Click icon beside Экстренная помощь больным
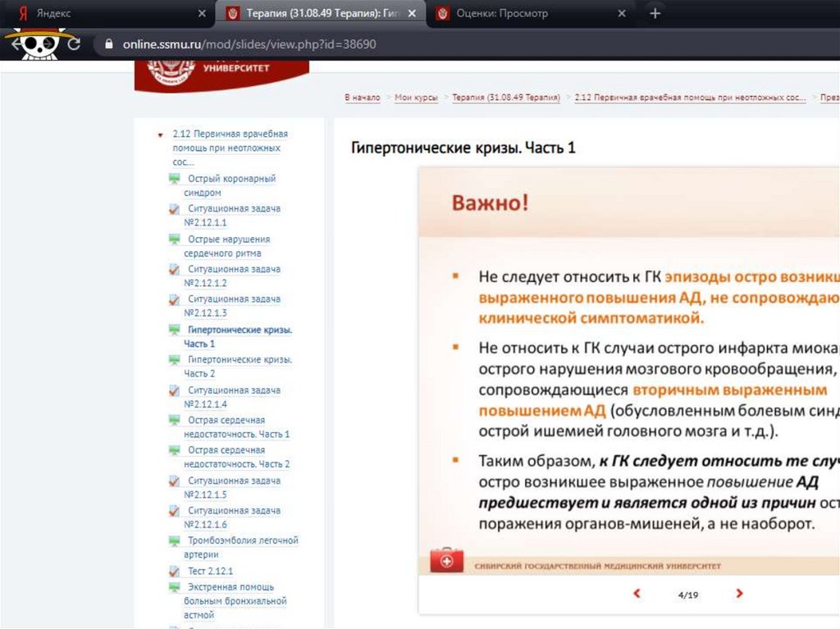The height and width of the screenshot is (629, 840). pos(174,587)
